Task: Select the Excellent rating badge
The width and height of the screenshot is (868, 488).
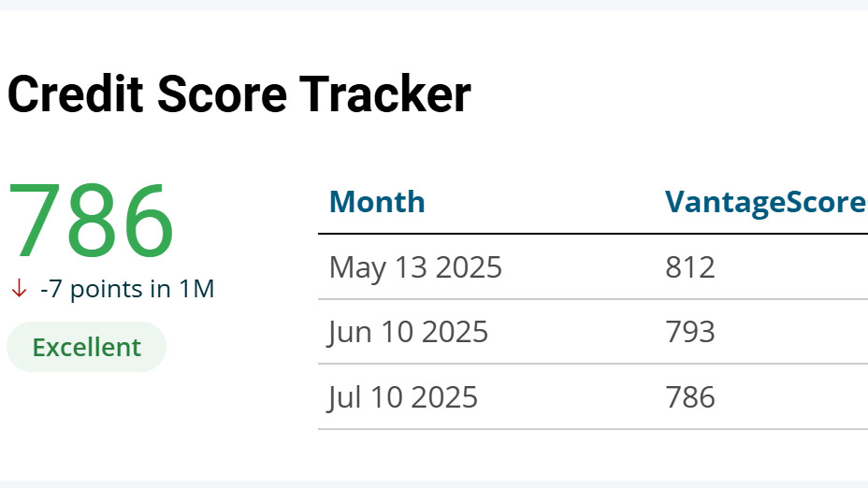Action: tap(86, 347)
